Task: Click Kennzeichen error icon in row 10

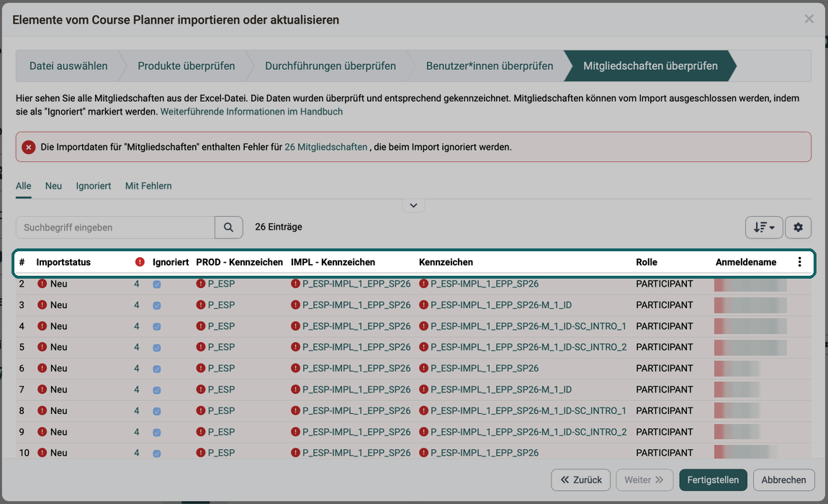Action: pyautogui.click(x=423, y=453)
